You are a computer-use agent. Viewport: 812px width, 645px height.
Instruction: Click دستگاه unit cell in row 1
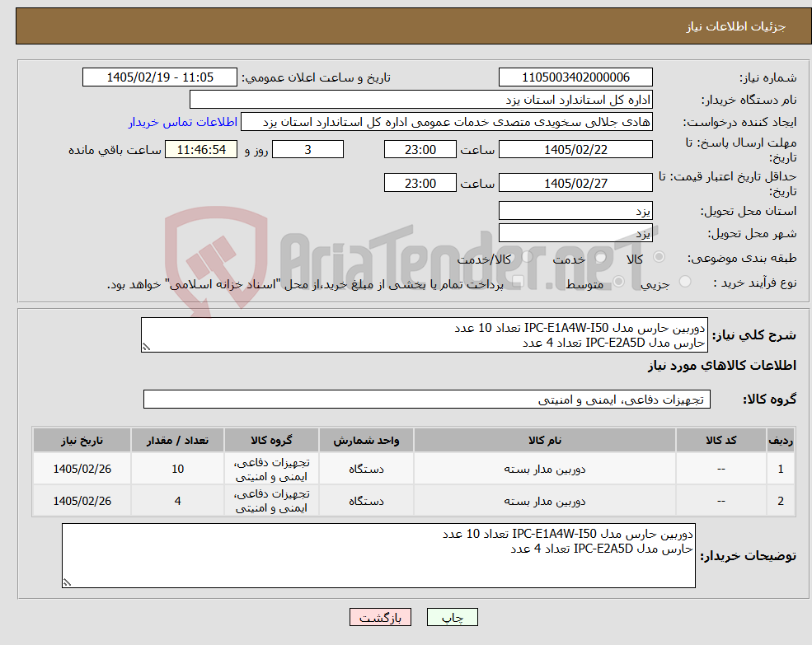pyautogui.click(x=366, y=469)
